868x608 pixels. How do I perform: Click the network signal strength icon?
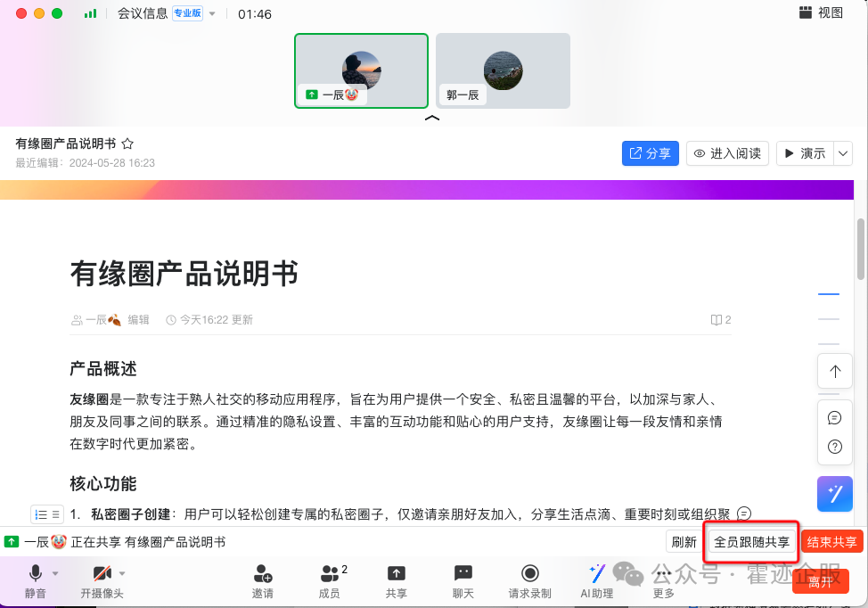coord(90,14)
